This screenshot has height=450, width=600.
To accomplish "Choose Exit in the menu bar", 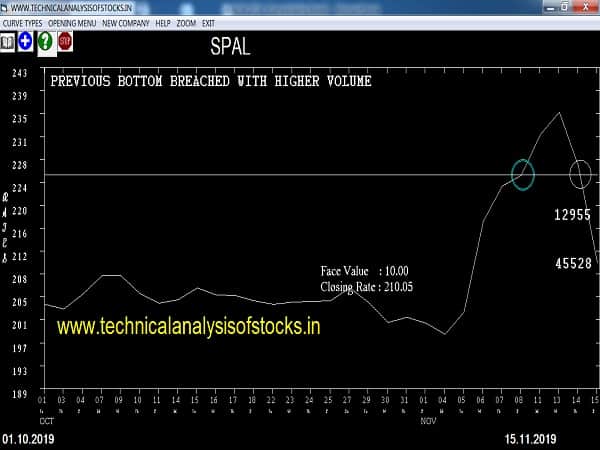I will [x=208, y=22].
